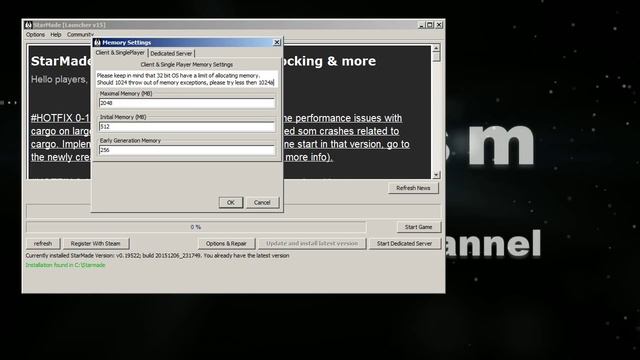Open Options & Repair
This screenshot has height=360, width=640.
226,244
